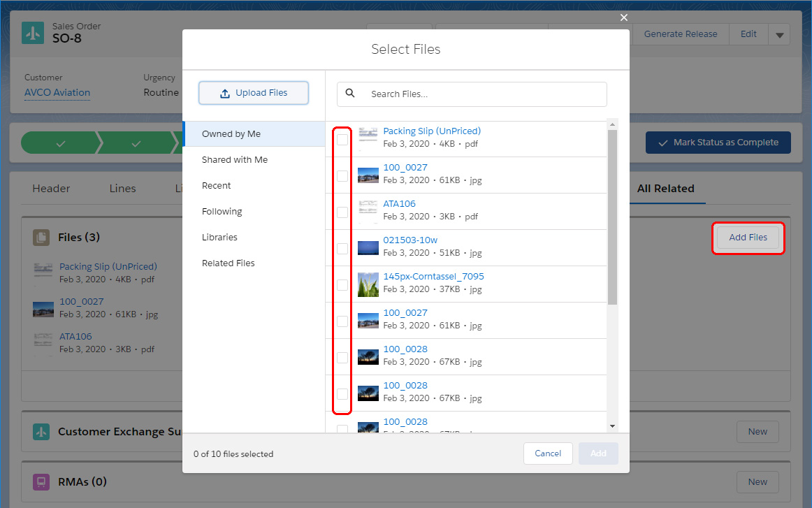The image size is (812, 508).
Task: Select the checkbox next to ATA106
Action: (x=342, y=212)
